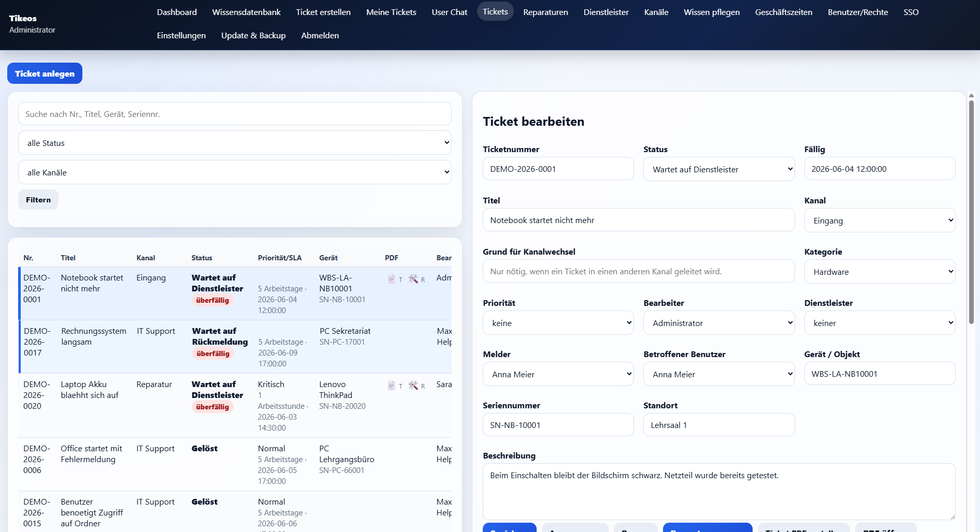980x532 pixels.
Task: Click the 'überfällig' badge on DEMO-2026-0017
Action: 213,353
